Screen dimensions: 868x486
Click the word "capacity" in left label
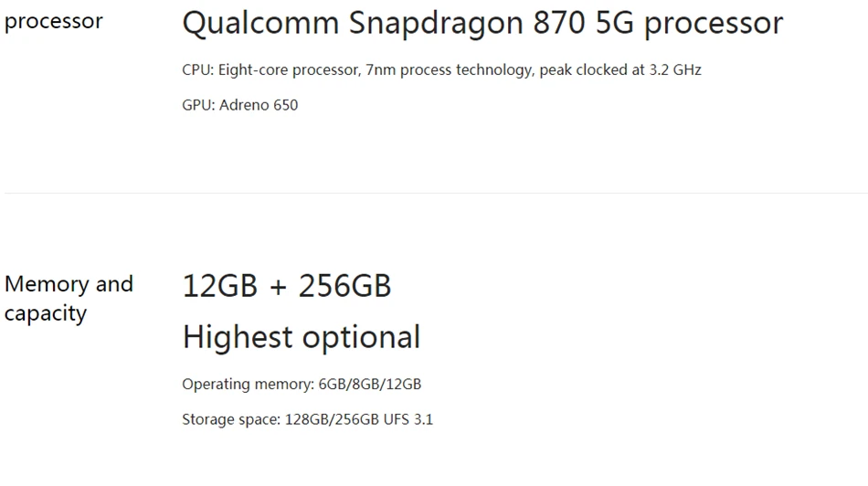46,313
